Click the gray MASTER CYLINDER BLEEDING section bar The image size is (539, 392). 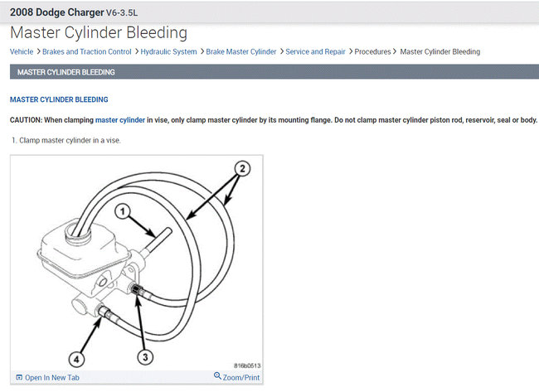(274, 72)
